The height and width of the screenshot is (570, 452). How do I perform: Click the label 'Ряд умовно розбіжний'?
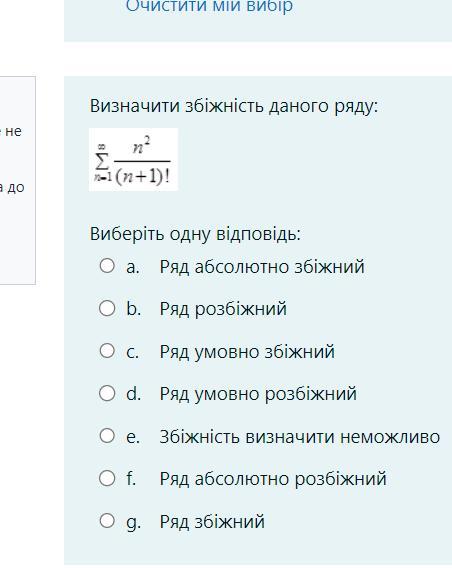point(258,394)
